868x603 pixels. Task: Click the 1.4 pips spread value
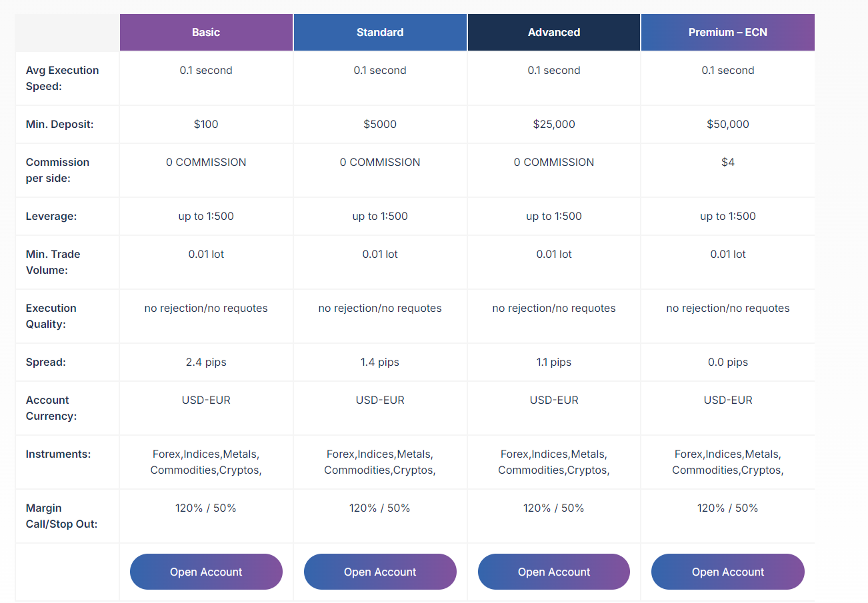[380, 362]
